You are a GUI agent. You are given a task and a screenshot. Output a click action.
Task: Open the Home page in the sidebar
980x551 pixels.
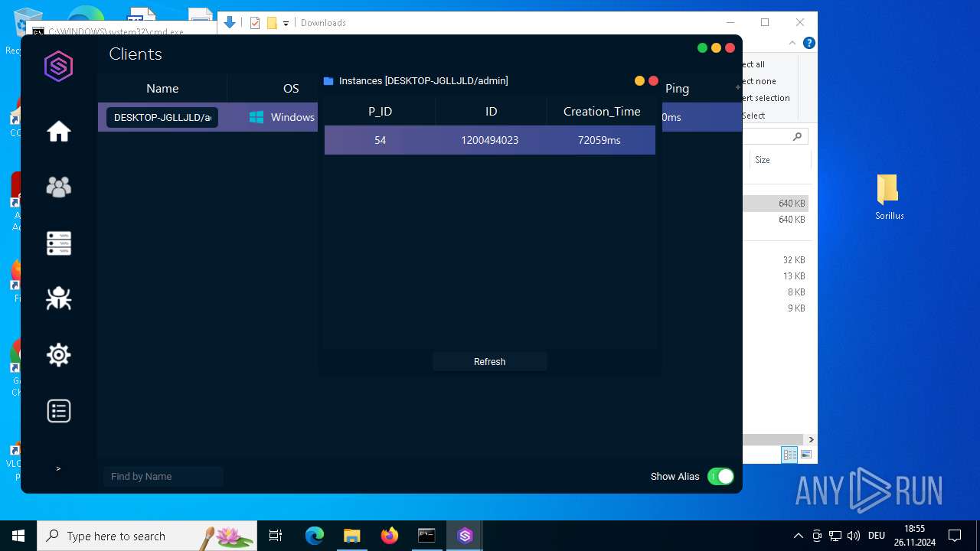59,132
